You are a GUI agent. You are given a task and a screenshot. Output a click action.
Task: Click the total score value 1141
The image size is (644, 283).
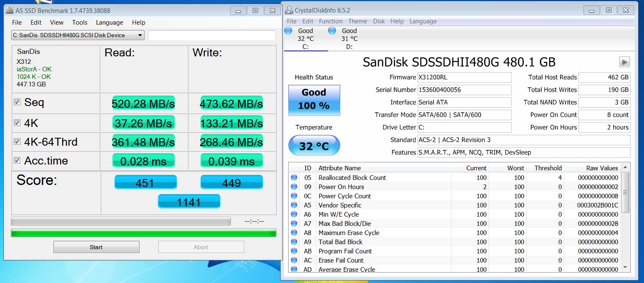point(189,202)
